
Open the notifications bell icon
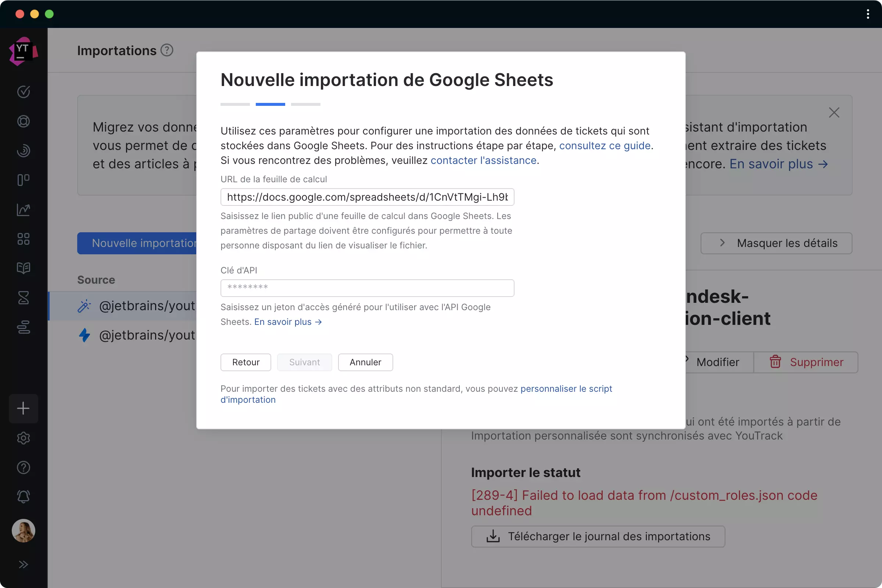tap(23, 496)
